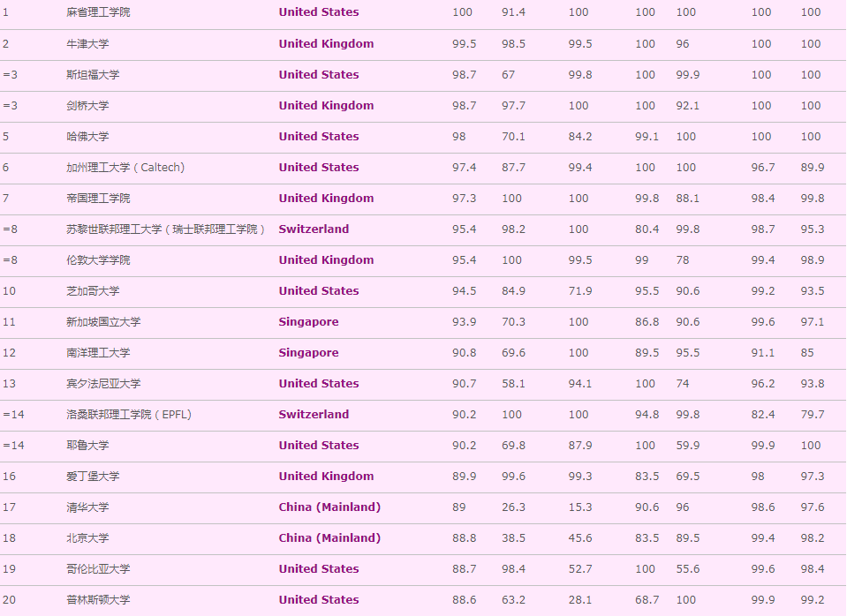Screen dimensions: 847x616
Task: Select the 北京大学 name cell
Action: coord(87,537)
